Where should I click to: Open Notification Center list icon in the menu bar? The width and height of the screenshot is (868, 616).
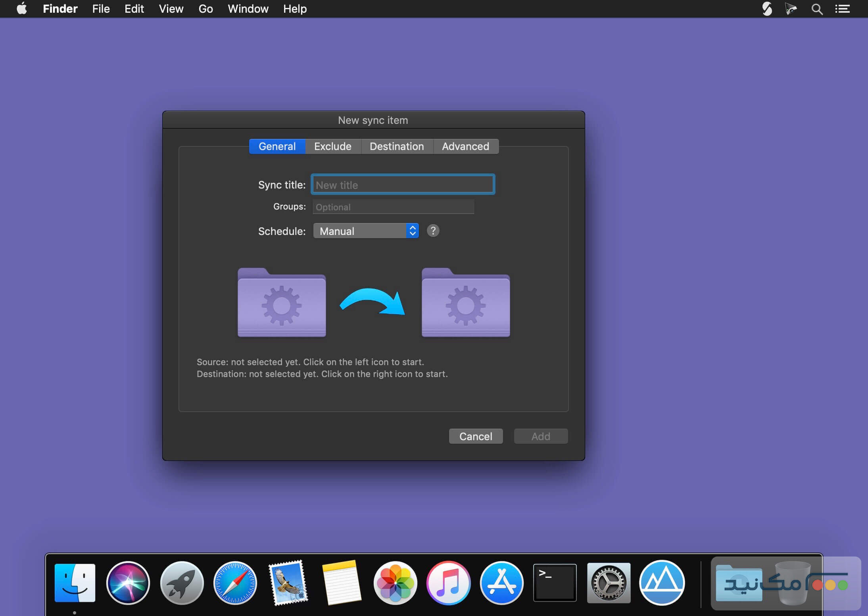(x=842, y=9)
